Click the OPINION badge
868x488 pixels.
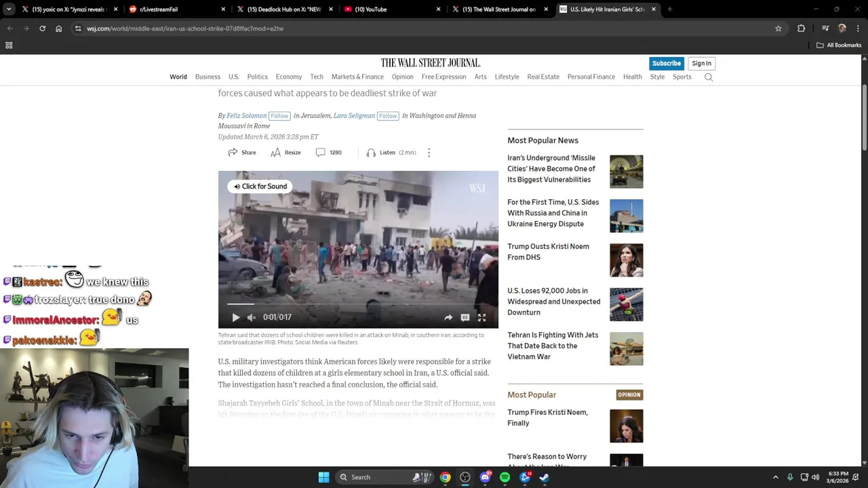point(629,394)
